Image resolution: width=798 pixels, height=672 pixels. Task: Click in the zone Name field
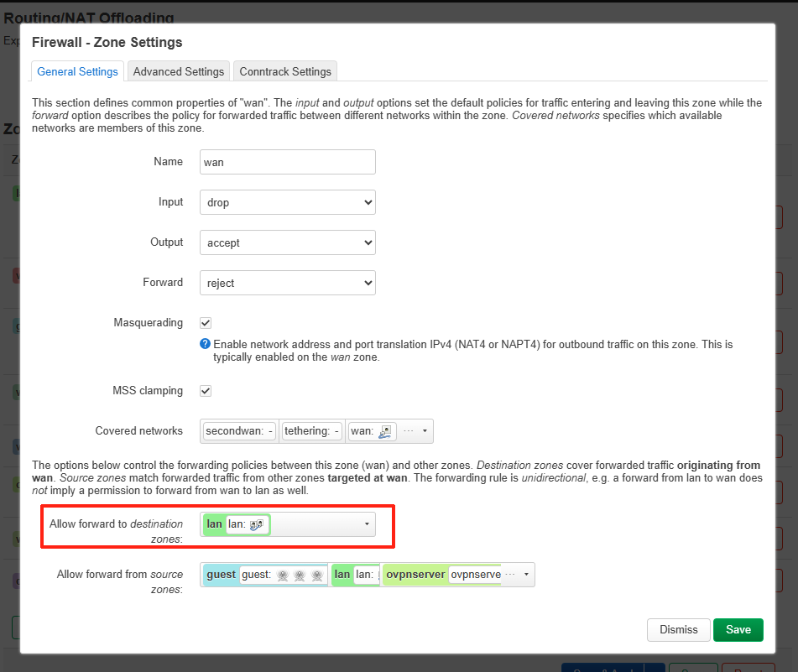[x=287, y=162]
